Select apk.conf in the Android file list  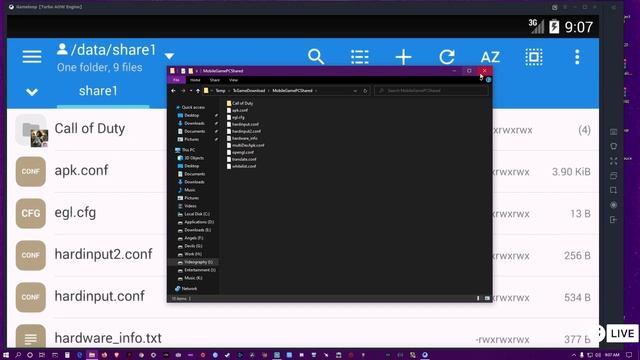point(81,170)
